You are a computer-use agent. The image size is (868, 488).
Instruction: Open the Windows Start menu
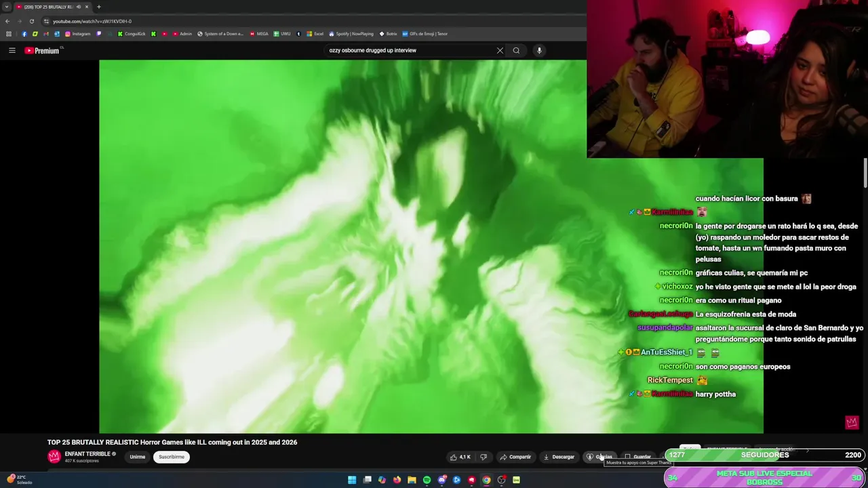coord(352,480)
